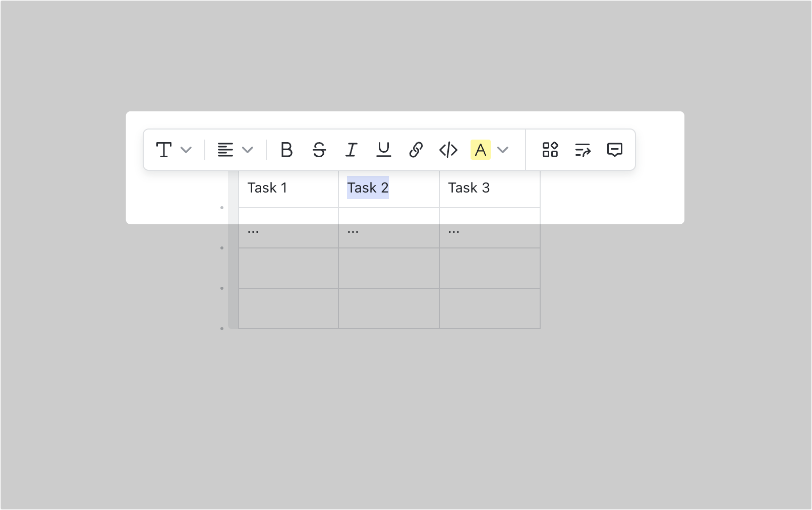
Task: Open the text color dropdown chevron
Action: pos(502,150)
